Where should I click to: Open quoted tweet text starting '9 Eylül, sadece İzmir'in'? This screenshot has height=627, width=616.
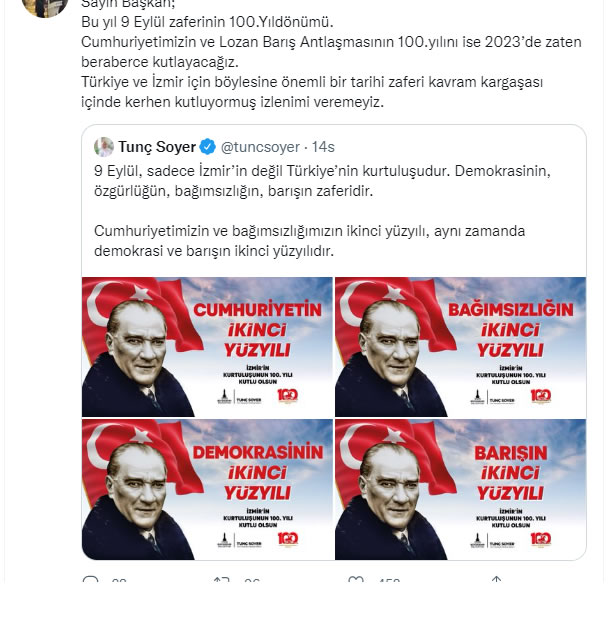322,181
